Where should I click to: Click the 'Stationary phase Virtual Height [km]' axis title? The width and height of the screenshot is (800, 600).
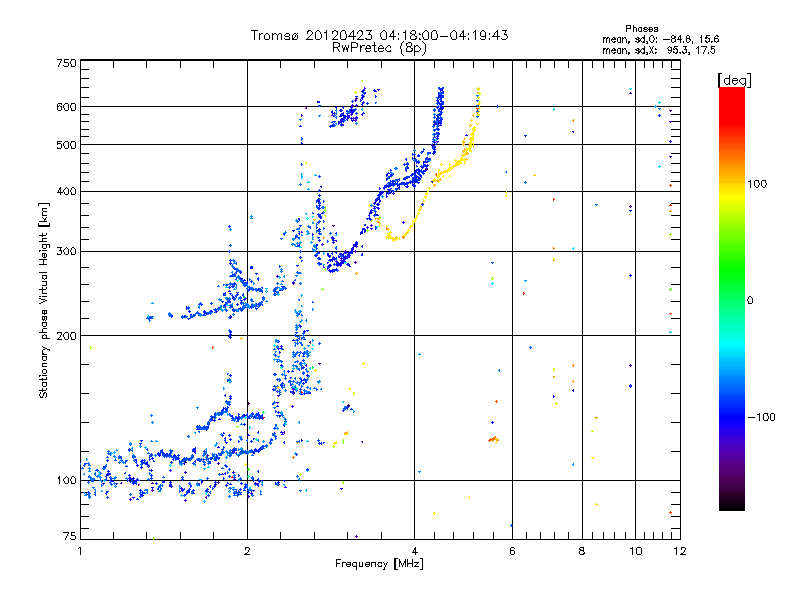(x=44, y=301)
